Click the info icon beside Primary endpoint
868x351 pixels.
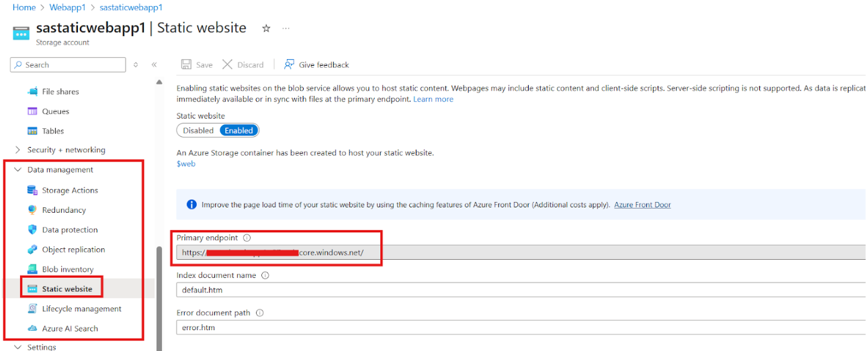point(247,238)
